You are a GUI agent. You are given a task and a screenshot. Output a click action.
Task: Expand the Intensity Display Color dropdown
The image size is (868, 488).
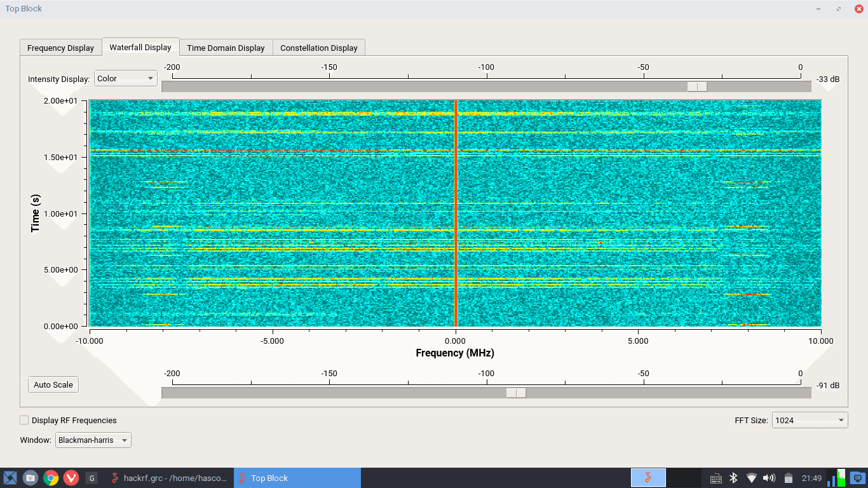pyautogui.click(x=126, y=78)
